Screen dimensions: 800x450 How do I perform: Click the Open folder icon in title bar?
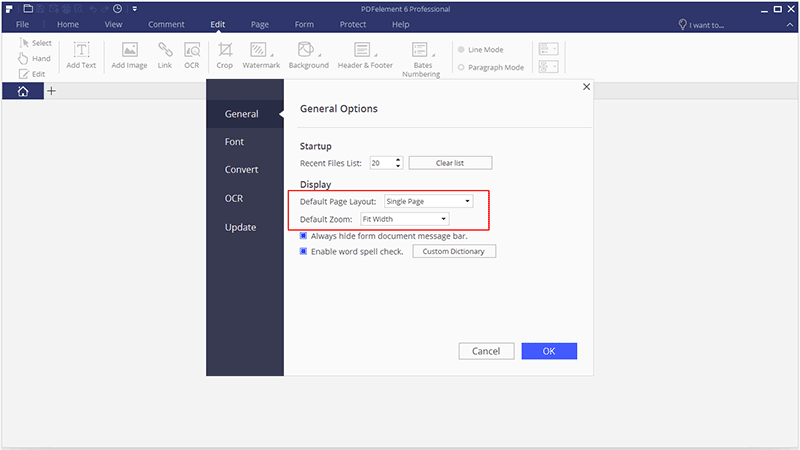click(x=28, y=9)
